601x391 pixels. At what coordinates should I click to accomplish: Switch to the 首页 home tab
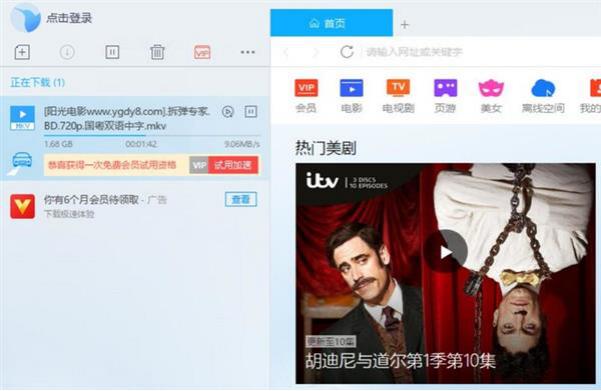tap(332, 23)
